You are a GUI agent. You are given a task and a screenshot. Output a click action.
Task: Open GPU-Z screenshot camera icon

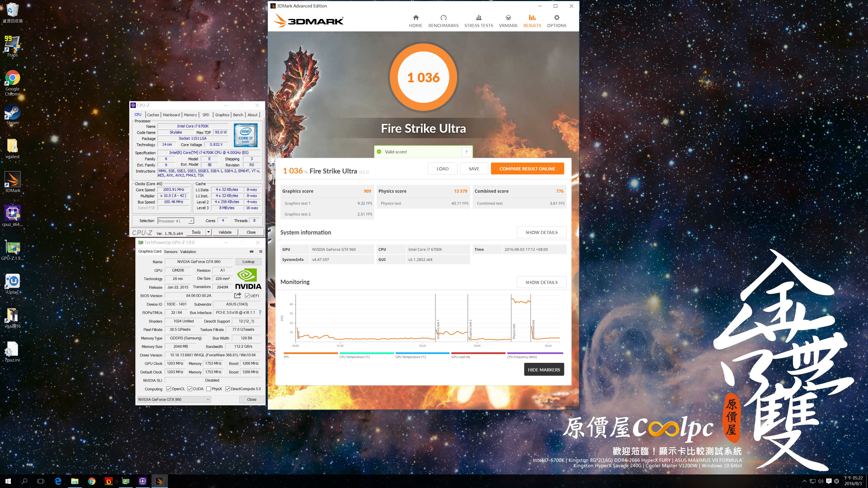pyautogui.click(x=251, y=252)
